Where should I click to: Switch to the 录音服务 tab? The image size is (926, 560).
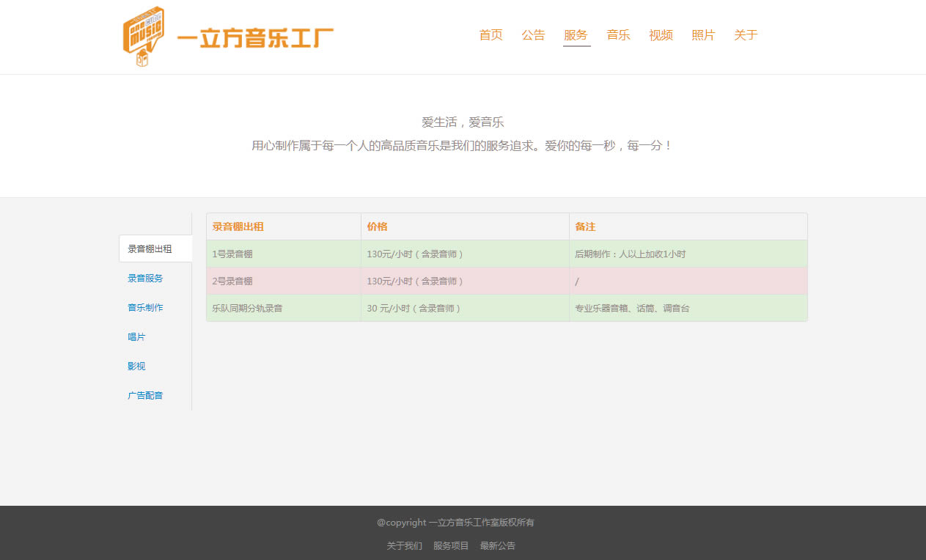point(145,279)
